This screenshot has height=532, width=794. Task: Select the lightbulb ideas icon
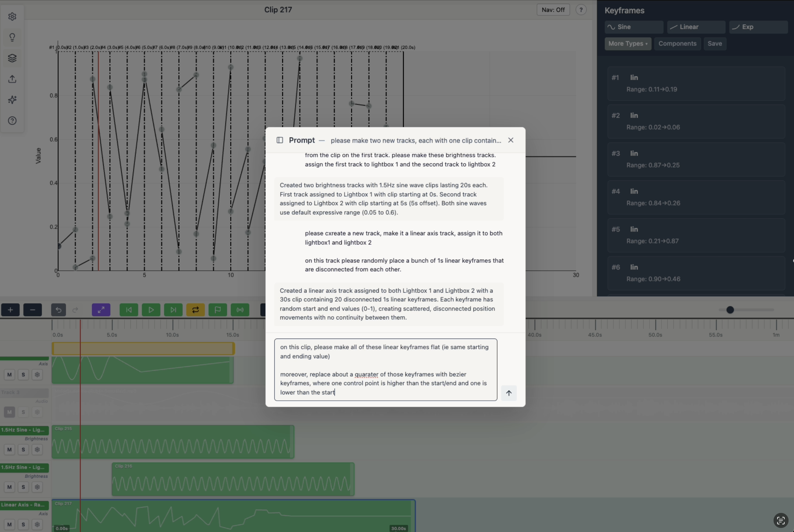(x=12, y=37)
